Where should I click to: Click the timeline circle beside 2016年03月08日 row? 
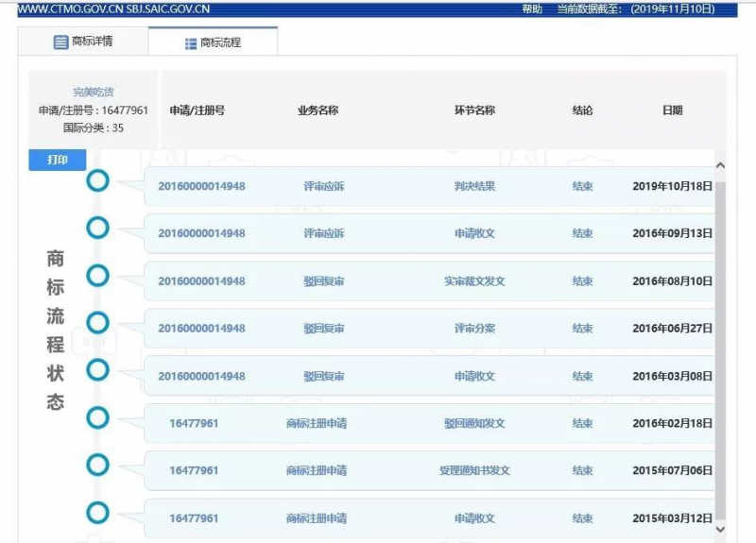(x=97, y=369)
